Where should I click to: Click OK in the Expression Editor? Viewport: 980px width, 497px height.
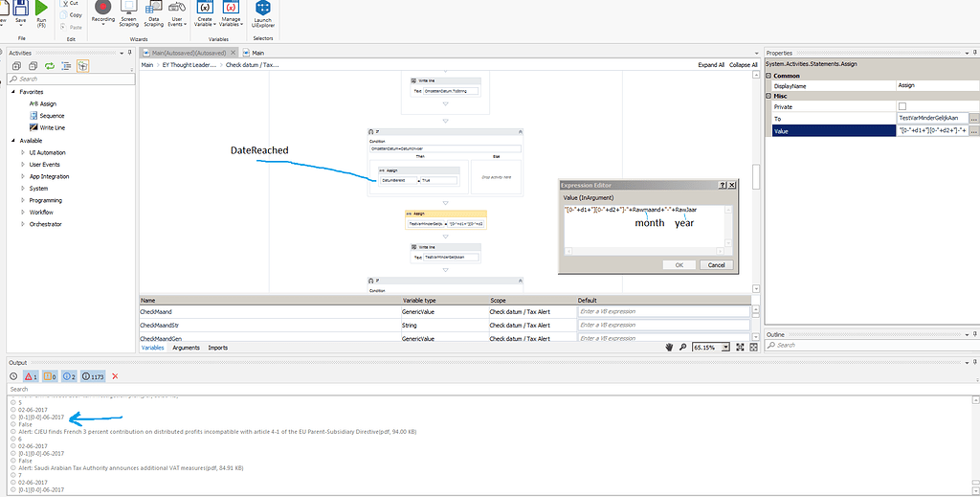click(679, 265)
